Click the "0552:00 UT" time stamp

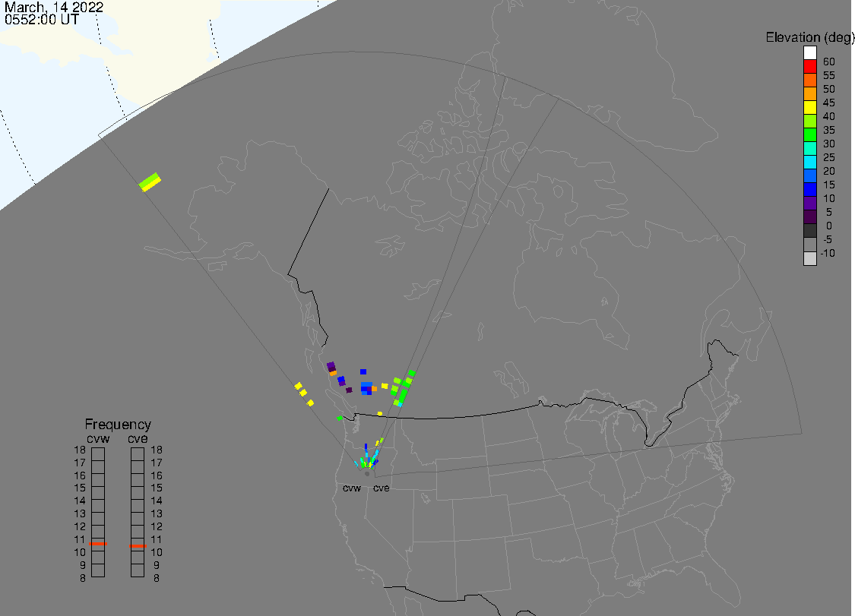(42, 20)
